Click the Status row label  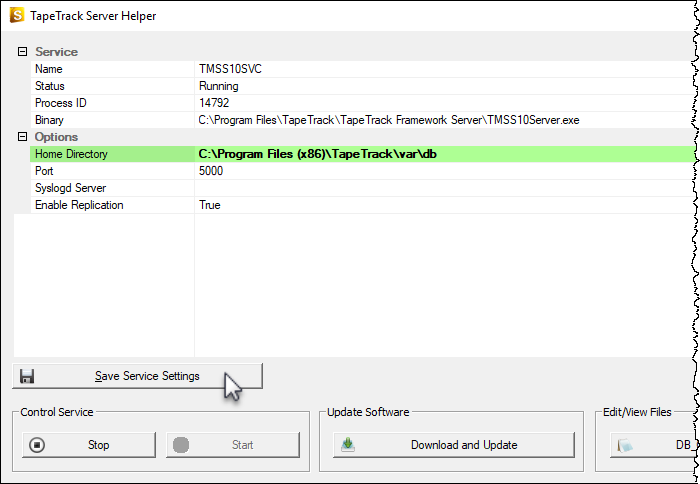[50, 86]
